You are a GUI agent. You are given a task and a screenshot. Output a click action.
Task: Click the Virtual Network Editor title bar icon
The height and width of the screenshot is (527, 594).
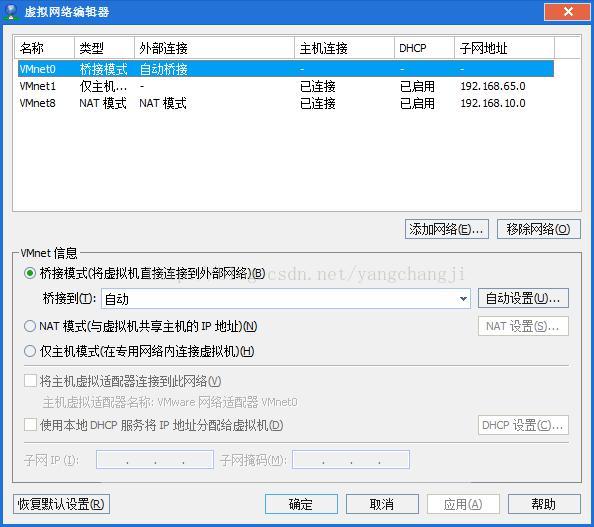tap(11, 11)
